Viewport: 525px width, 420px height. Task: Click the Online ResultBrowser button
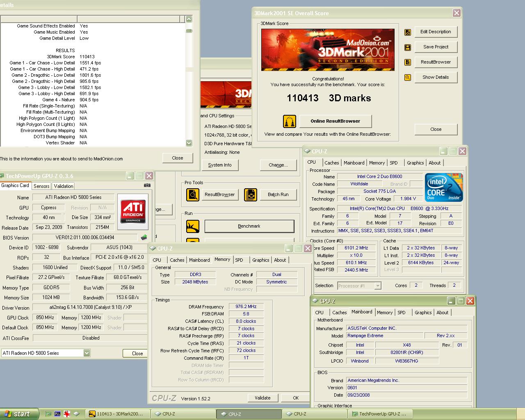pyautogui.click(x=335, y=121)
